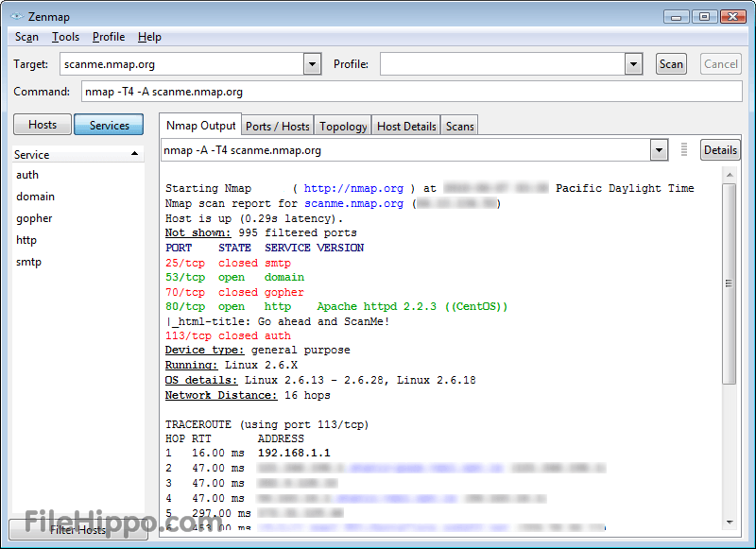Click the output options grip icon beside Details
The image size is (756, 549).
click(x=683, y=150)
